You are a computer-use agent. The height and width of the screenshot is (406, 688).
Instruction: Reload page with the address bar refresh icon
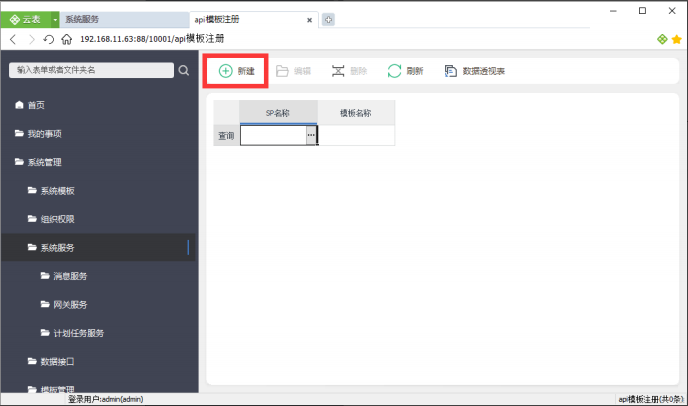click(x=49, y=40)
